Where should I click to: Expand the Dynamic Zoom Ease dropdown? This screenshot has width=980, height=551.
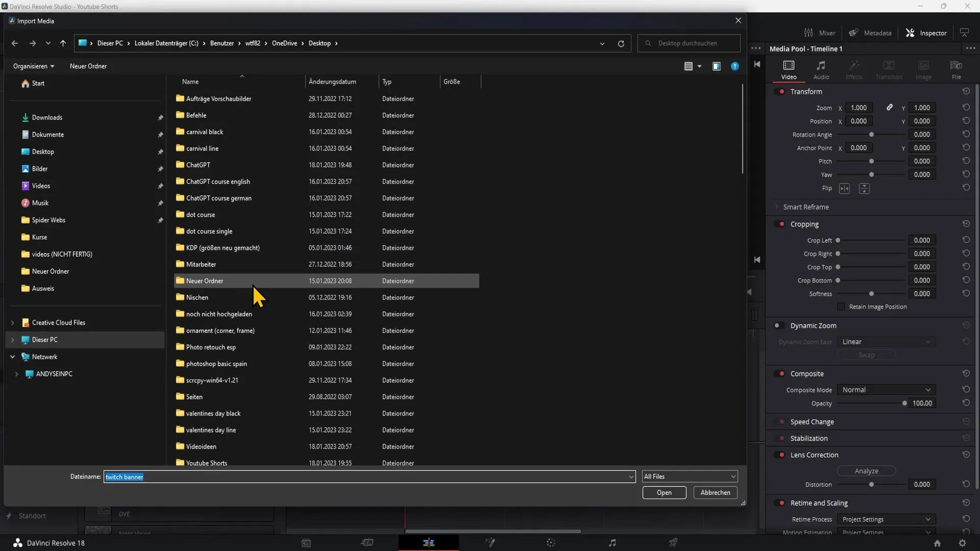885,341
